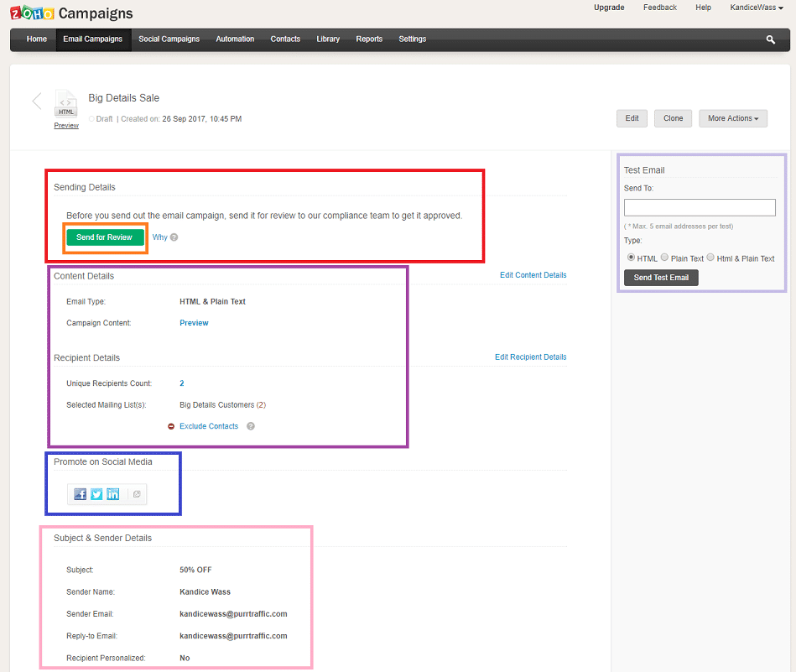Click Preview link under the HTML icon
The width and height of the screenshot is (796, 672).
(x=66, y=126)
